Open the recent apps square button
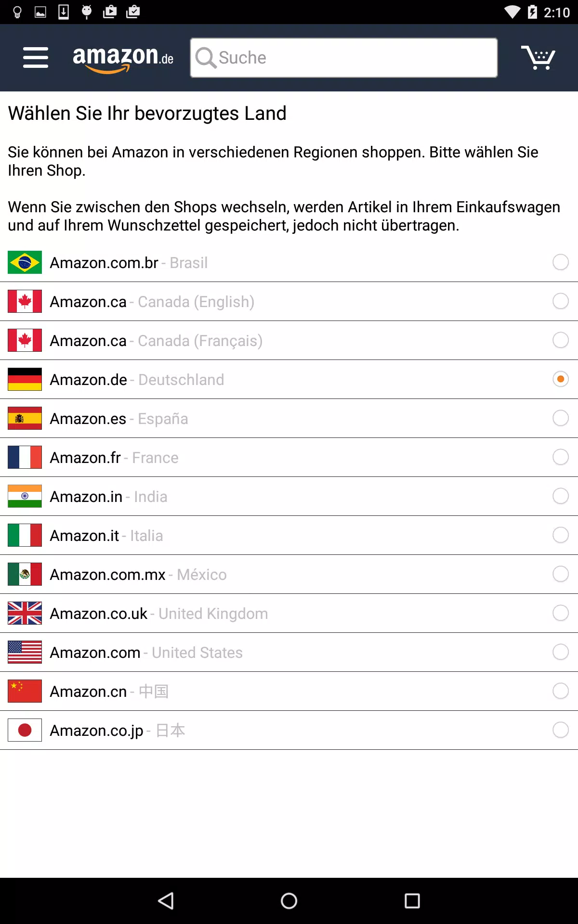Image resolution: width=578 pixels, height=924 pixels. (412, 901)
